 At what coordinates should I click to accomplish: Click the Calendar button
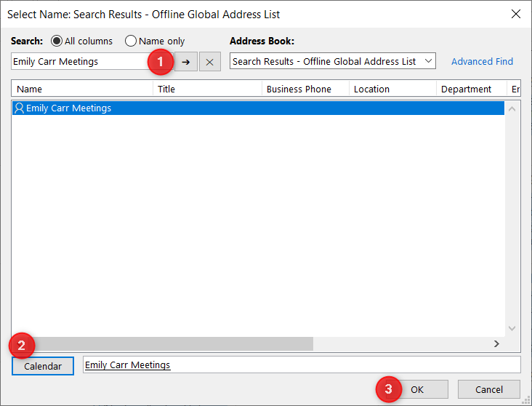point(43,366)
